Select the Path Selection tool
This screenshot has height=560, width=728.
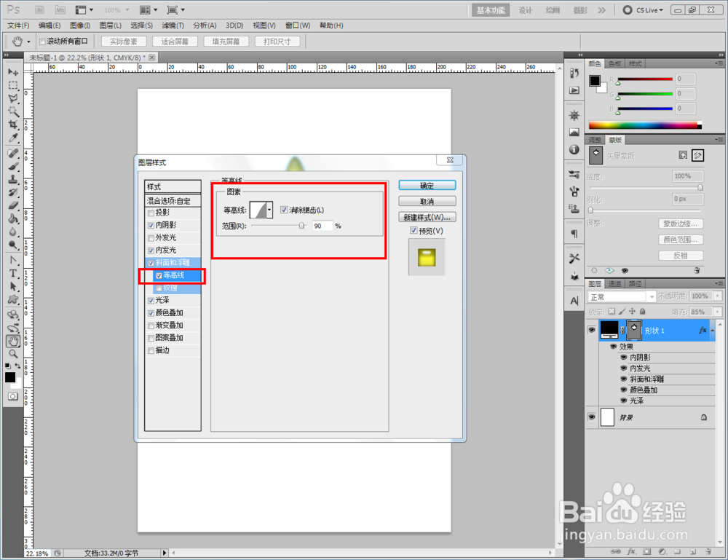point(13,286)
